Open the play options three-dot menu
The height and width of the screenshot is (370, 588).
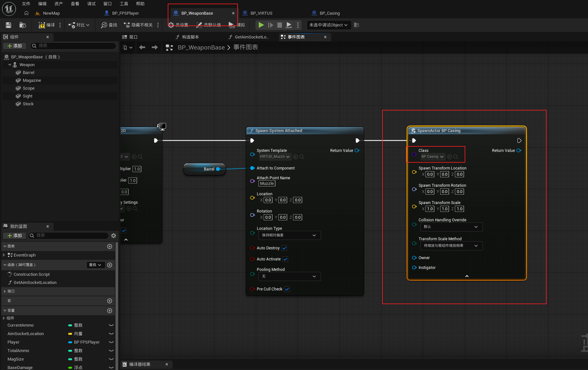[x=298, y=25]
